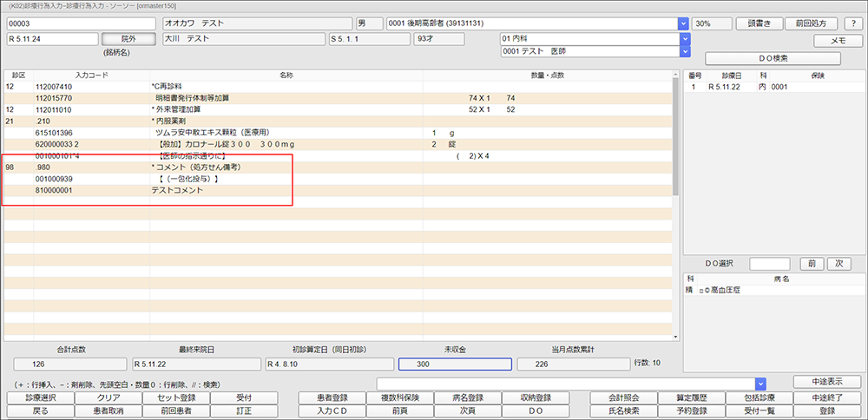Expand the department dropdown (01 内科)

click(x=684, y=39)
